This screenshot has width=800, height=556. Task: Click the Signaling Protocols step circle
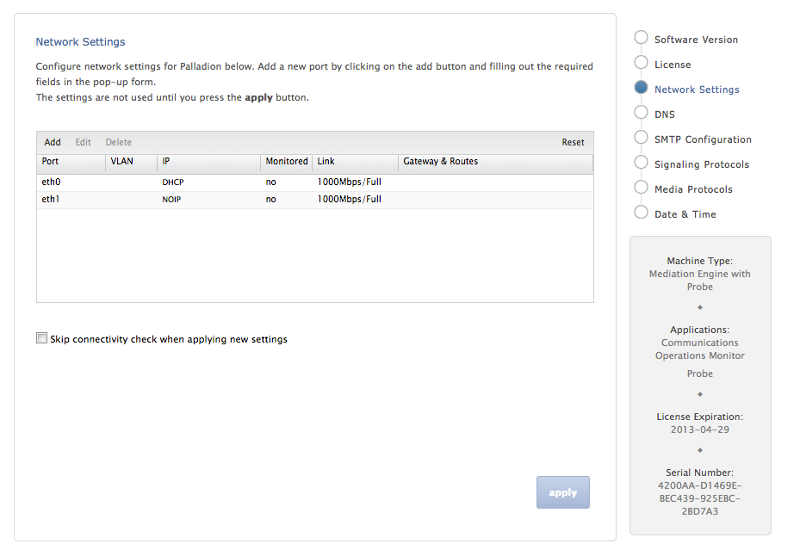coord(641,163)
